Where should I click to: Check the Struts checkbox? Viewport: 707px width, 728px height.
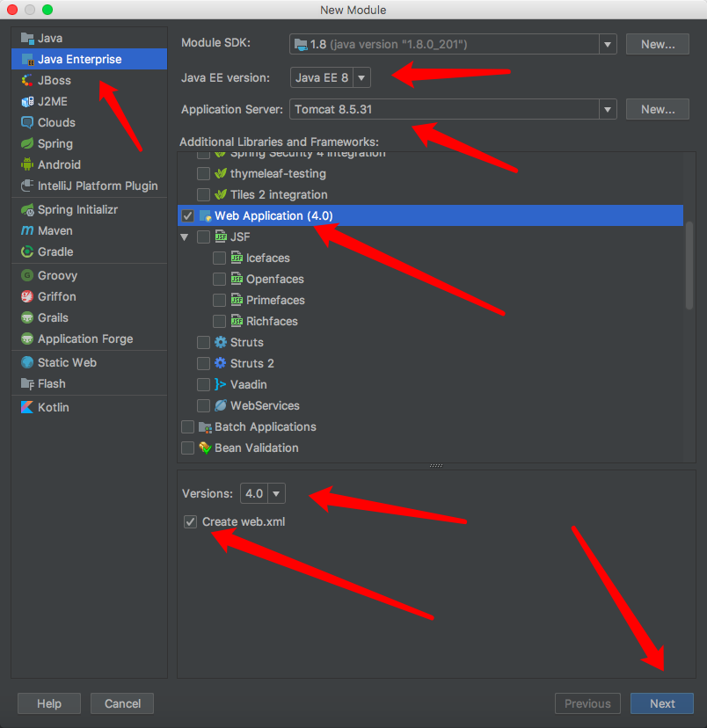click(203, 342)
